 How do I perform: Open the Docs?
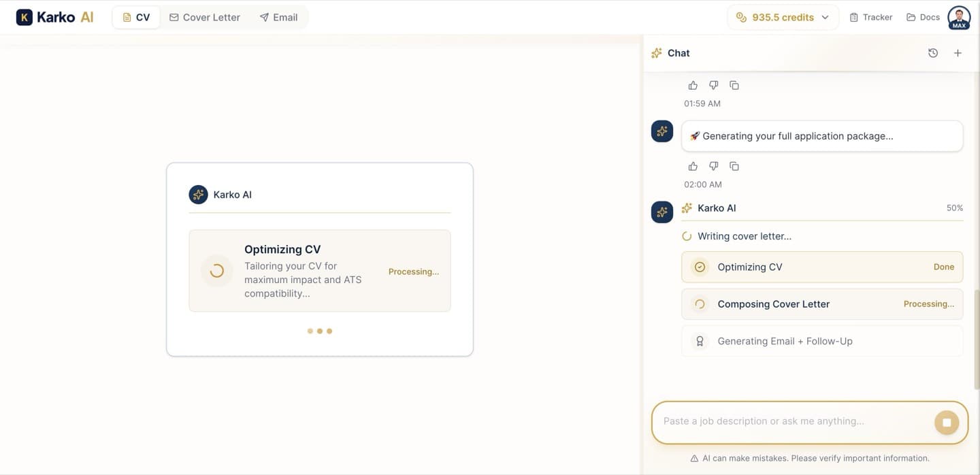(922, 16)
